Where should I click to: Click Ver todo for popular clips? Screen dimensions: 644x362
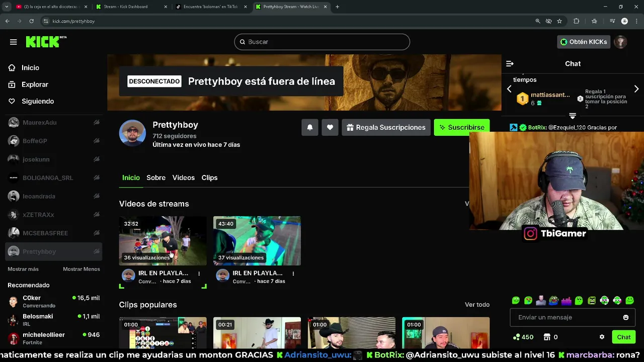point(477,305)
